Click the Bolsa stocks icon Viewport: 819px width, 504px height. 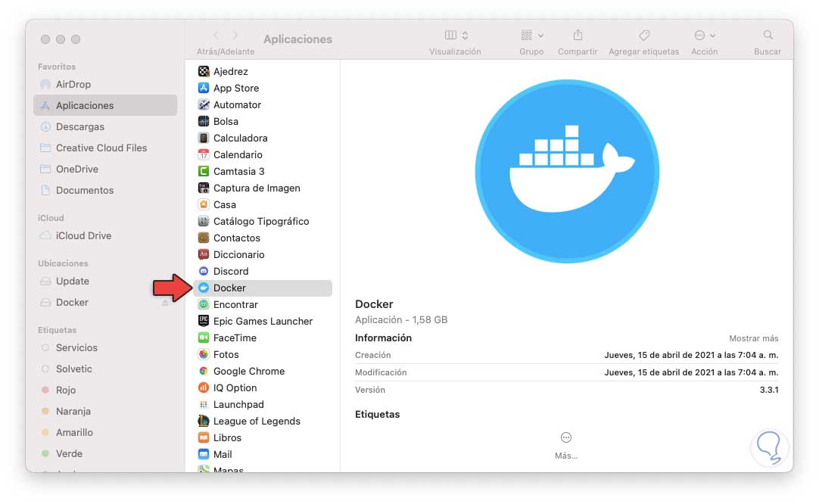pos(204,122)
